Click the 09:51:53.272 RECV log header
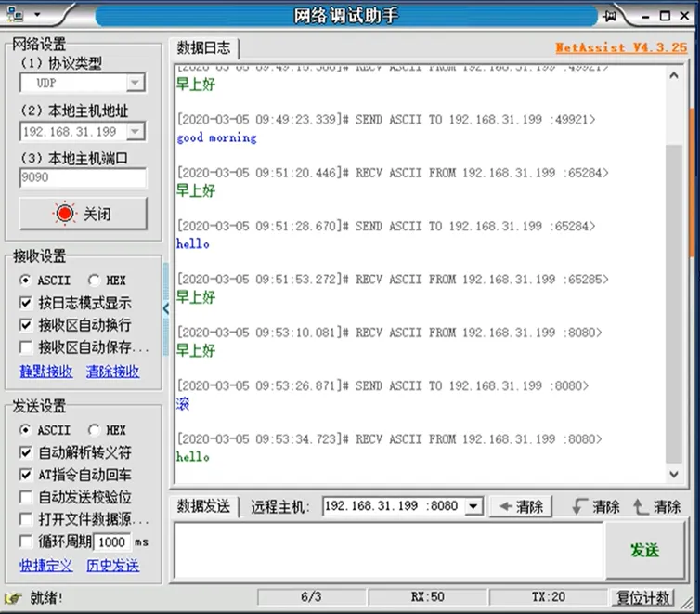The width and height of the screenshot is (700, 614). coord(393,280)
